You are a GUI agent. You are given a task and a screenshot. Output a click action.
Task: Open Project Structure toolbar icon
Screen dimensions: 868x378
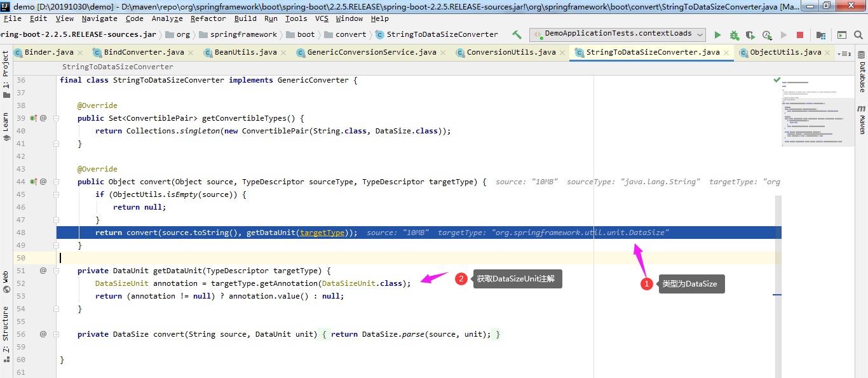pyautogui.click(x=821, y=35)
